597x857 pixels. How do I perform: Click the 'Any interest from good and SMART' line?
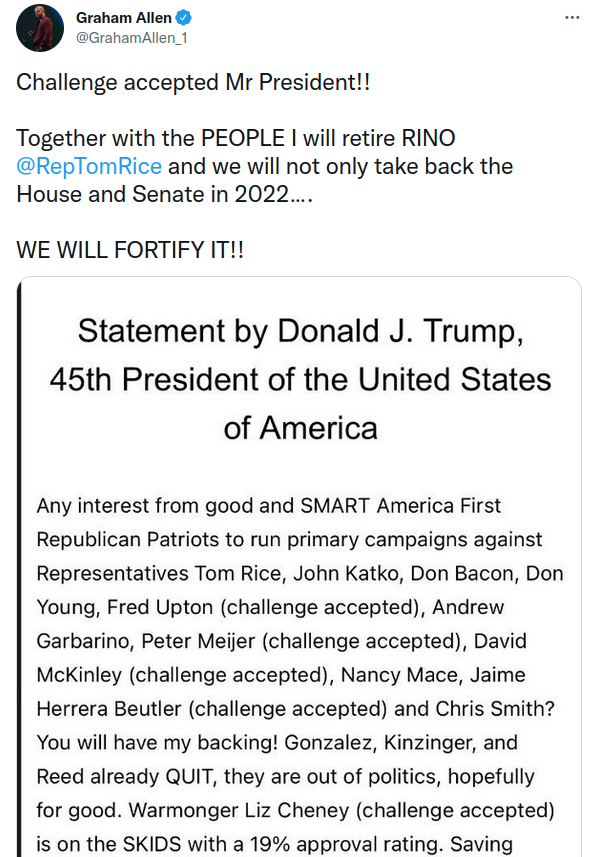[268, 506]
